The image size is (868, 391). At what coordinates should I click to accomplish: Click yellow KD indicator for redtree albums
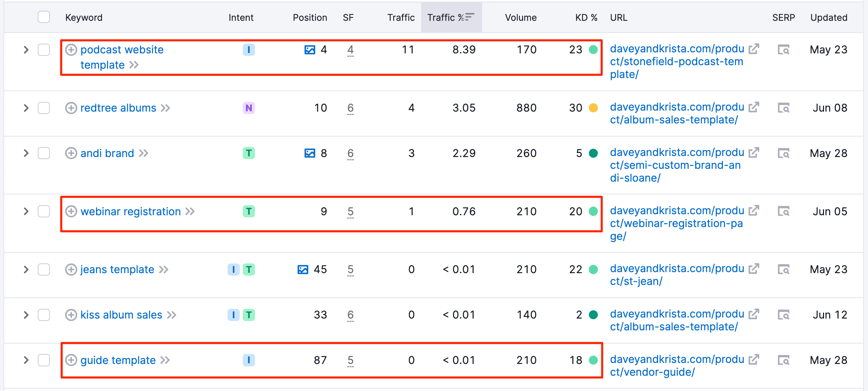(x=594, y=108)
